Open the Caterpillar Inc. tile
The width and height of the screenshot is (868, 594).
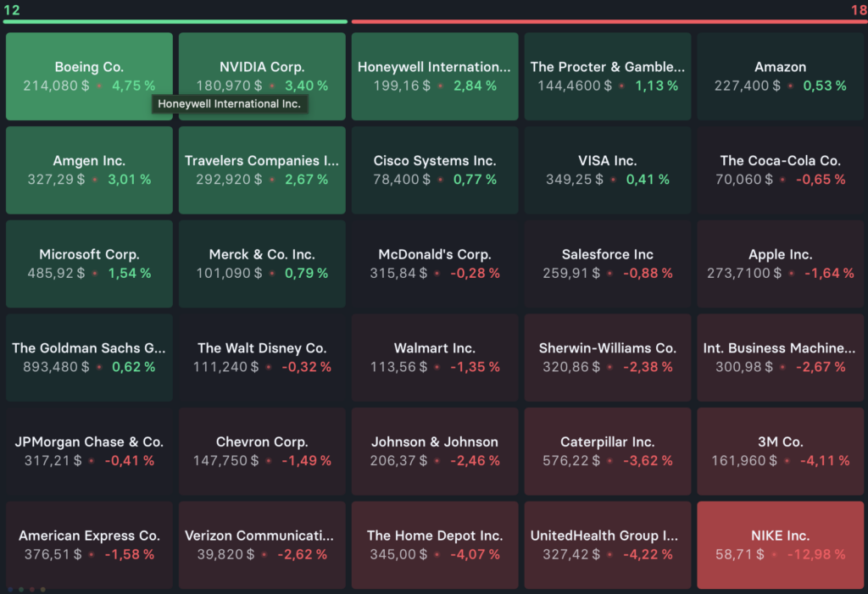coord(607,451)
